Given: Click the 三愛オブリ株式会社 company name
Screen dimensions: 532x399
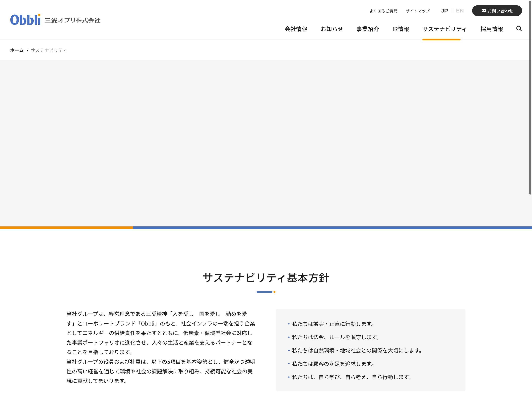Looking at the screenshot, I should [72, 20].
